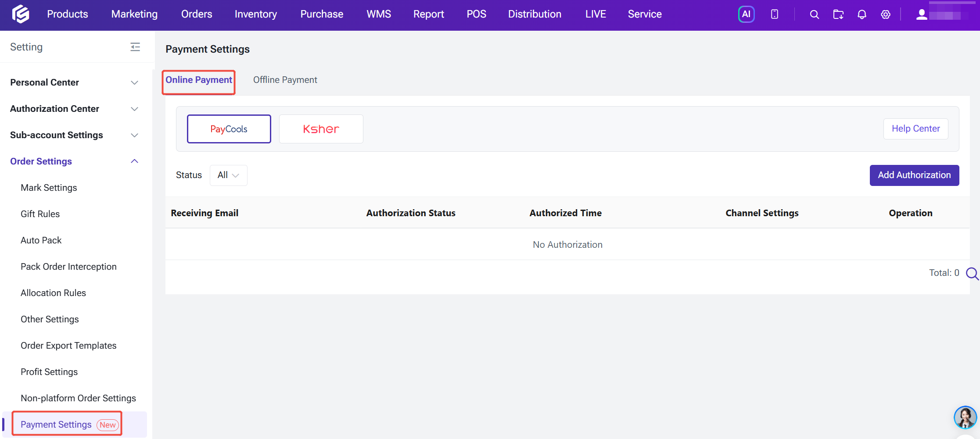Screen dimensions: 980x439
Task: Go to Pack Order Interception
Action: (x=68, y=267)
